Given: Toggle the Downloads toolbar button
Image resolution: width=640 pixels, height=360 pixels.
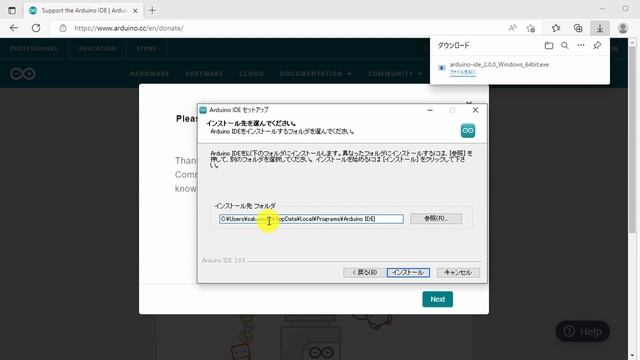Looking at the screenshot, I should [x=600, y=28].
